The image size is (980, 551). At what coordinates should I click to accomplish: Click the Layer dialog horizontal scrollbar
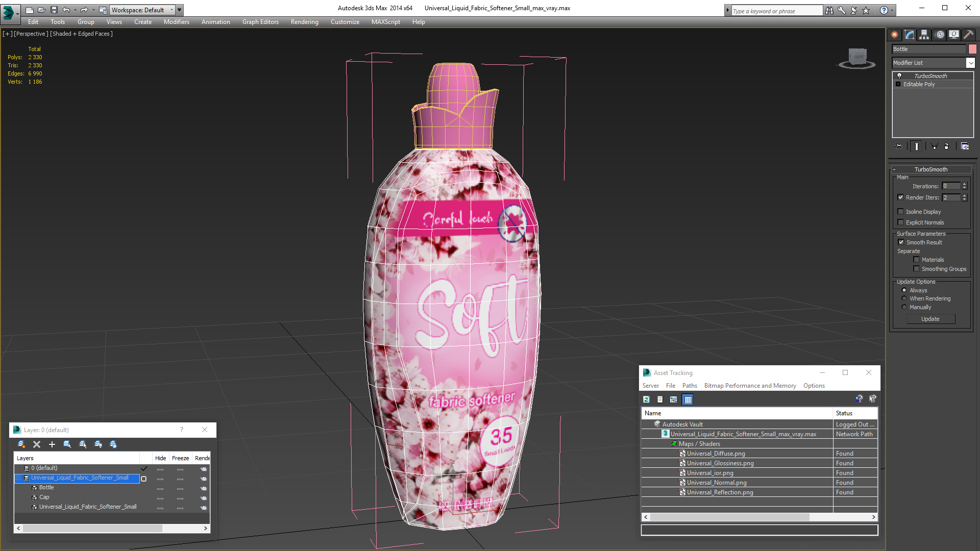[112, 529]
